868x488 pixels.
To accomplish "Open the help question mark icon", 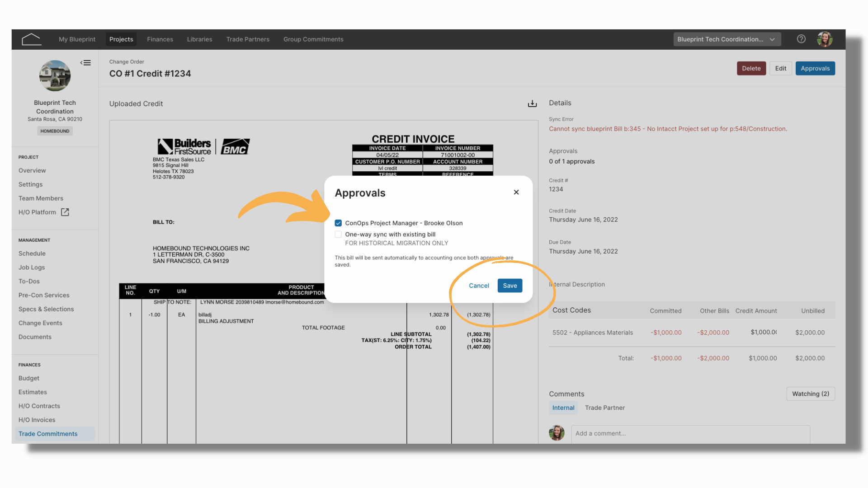I will tap(801, 39).
